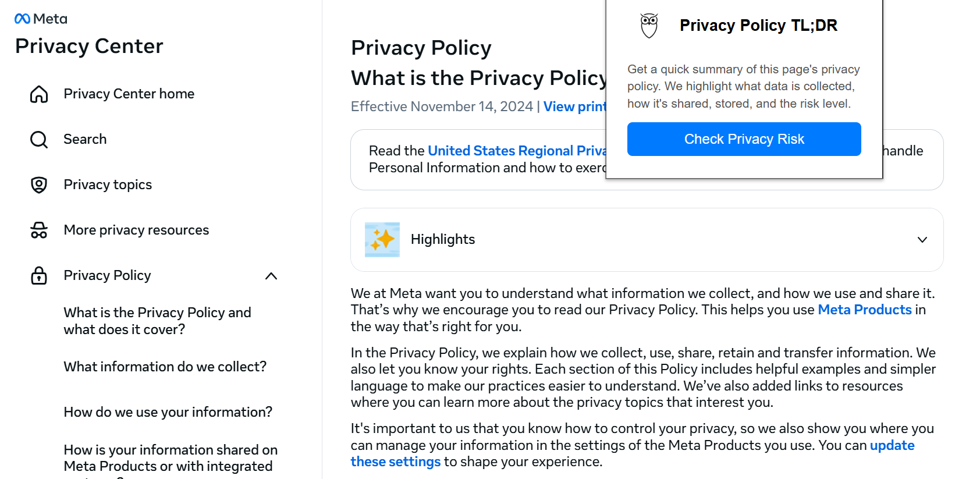
Task: Click the Check Privacy Risk button
Action: coord(744,139)
